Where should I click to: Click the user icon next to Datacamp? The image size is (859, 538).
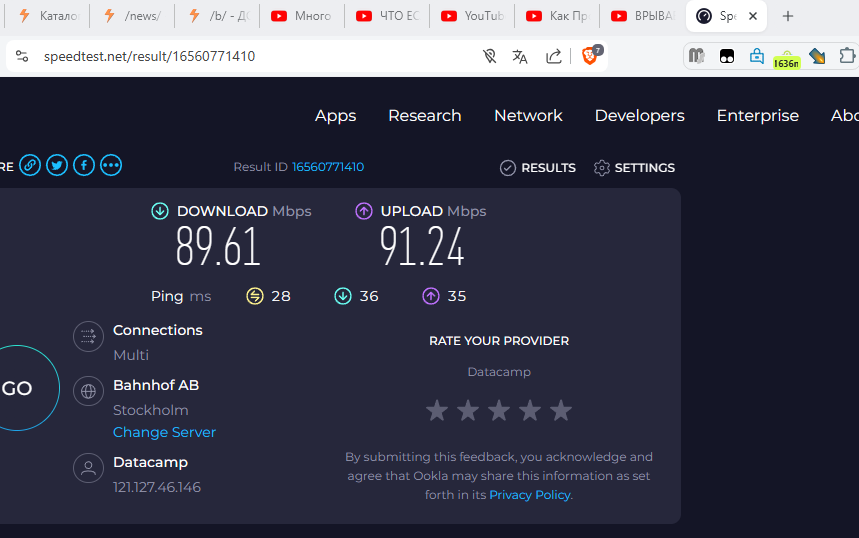click(88, 468)
